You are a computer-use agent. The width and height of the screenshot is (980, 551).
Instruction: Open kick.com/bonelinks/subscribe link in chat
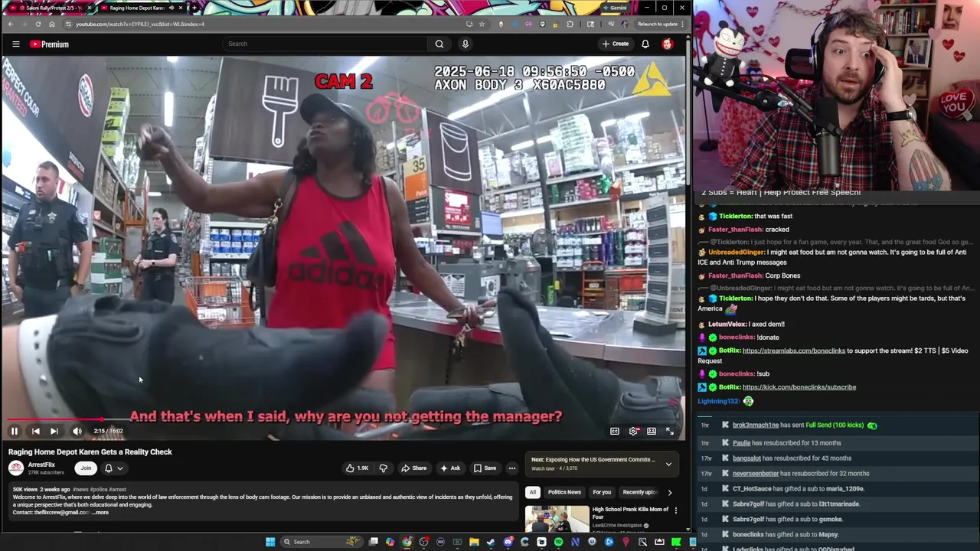click(799, 387)
